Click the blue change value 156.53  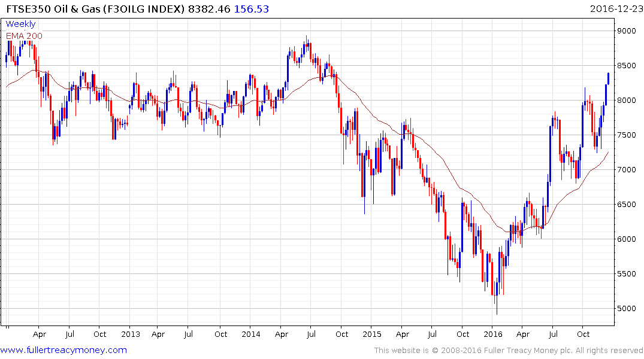click(x=252, y=8)
